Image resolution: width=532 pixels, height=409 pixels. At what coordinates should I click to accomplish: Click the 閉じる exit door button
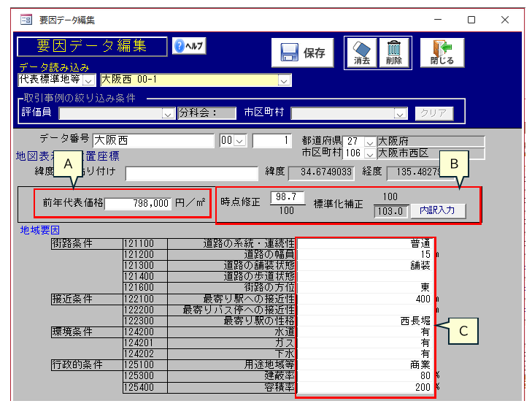(x=442, y=53)
